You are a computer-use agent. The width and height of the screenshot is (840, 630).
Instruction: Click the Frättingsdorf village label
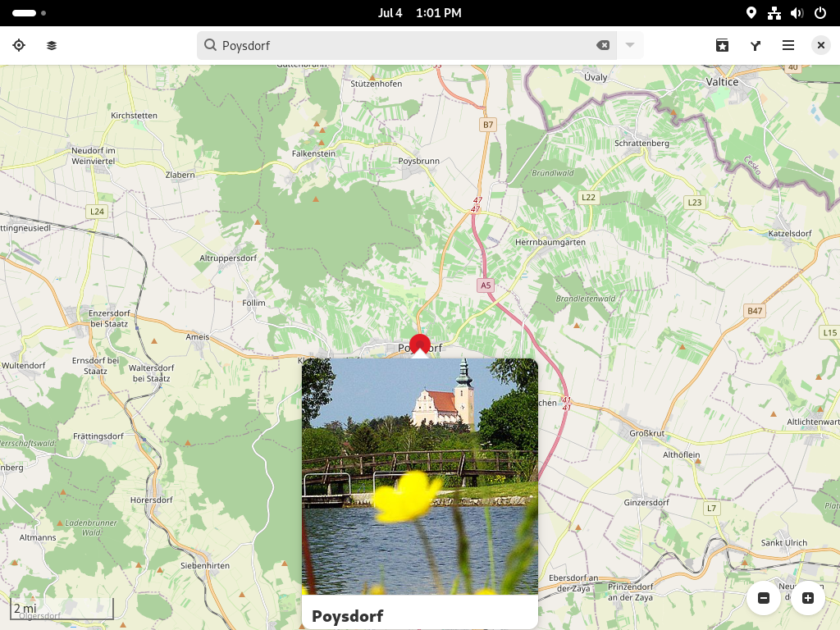[x=98, y=436]
